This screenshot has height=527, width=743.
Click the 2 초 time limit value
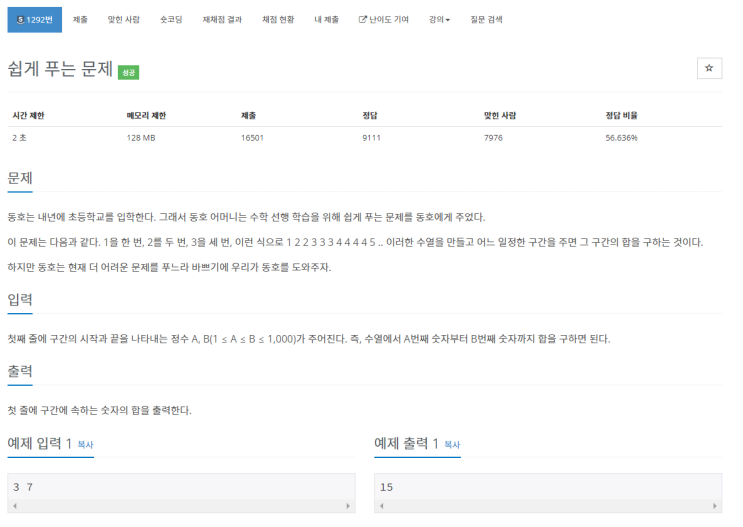tap(19, 138)
